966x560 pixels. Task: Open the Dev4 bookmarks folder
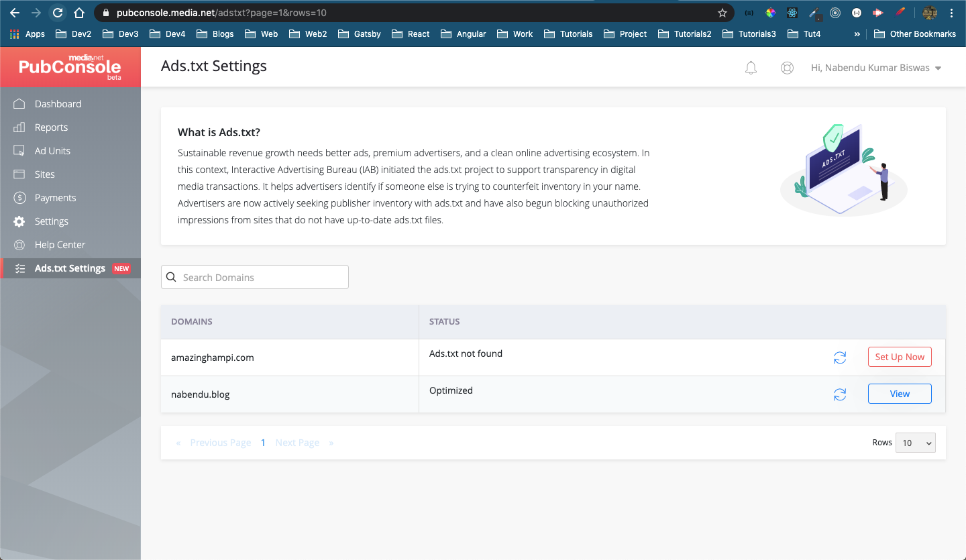(x=168, y=34)
